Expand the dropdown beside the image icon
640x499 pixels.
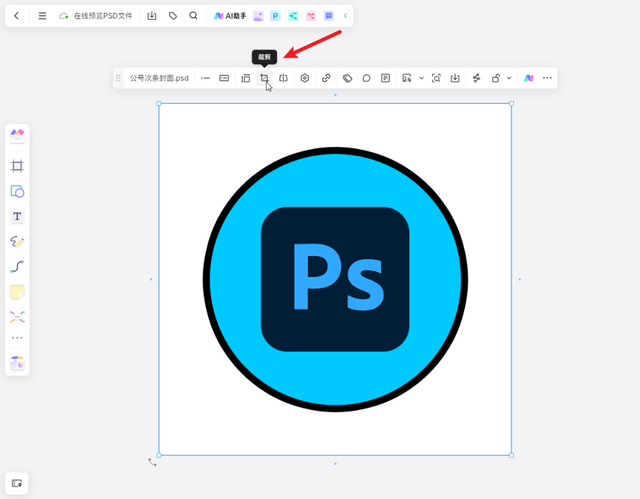(x=422, y=78)
